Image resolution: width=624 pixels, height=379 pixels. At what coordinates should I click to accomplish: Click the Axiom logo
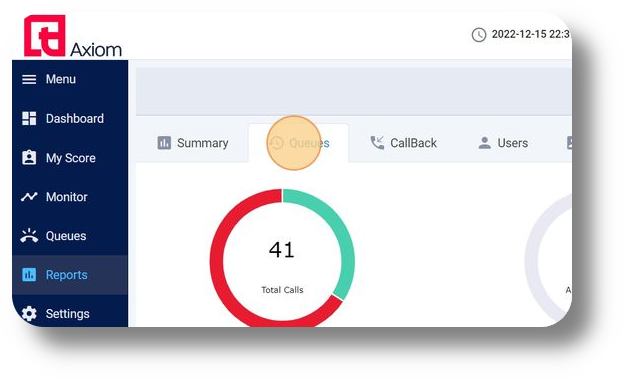point(73,37)
